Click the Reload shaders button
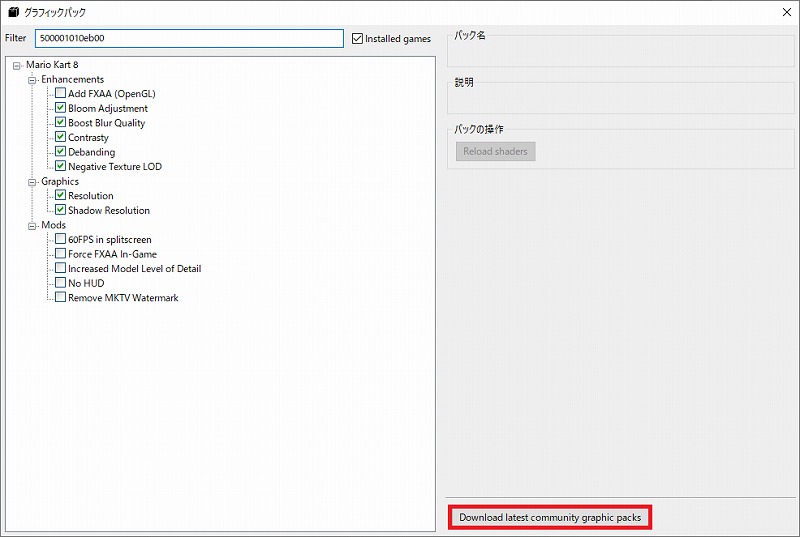This screenshot has height=537, width=800. point(495,151)
